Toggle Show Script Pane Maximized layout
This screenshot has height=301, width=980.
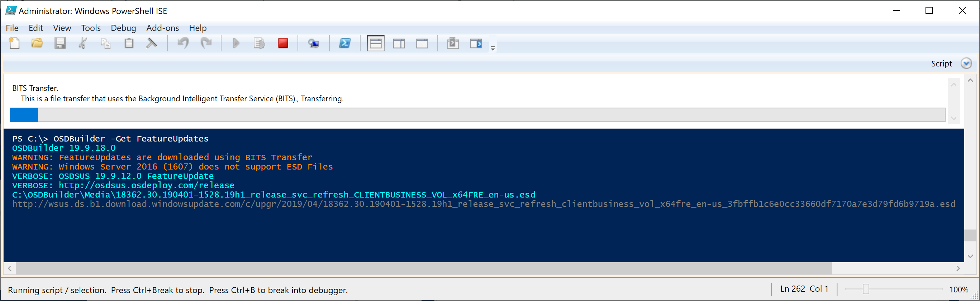[422, 43]
